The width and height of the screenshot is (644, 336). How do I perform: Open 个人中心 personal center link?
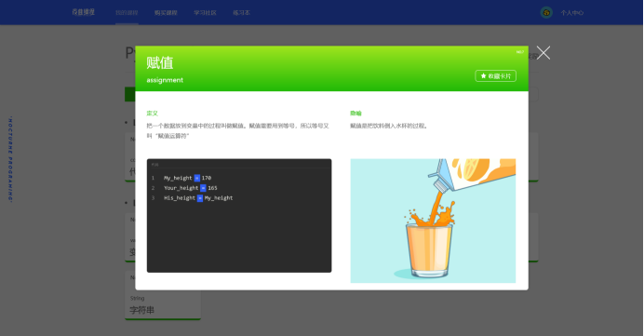[572, 13]
